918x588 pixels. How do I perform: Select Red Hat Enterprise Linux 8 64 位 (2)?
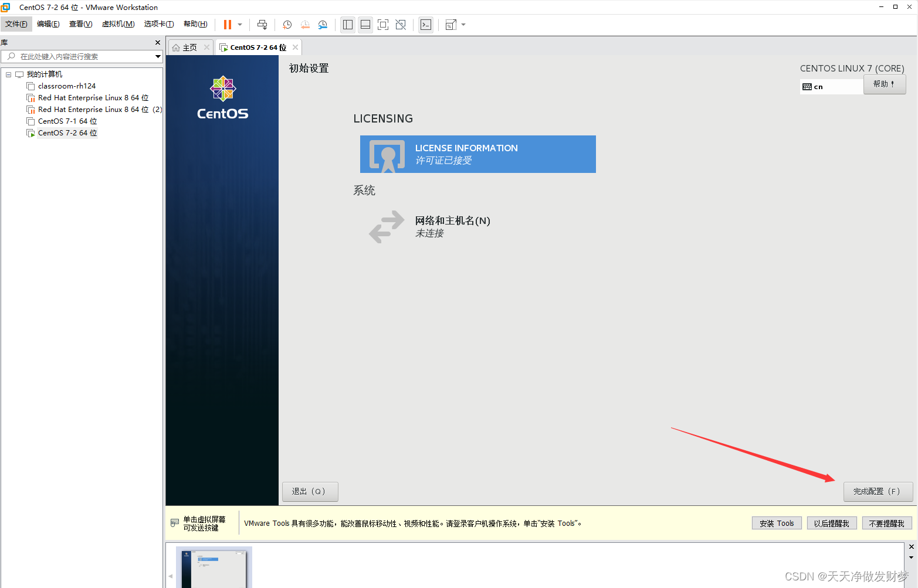pyautogui.click(x=100, y=110)
